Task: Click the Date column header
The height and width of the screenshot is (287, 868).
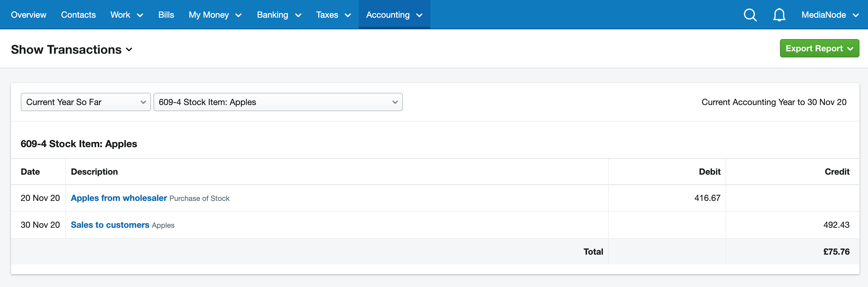Action: pyautogui.click(x=30, y=172)
